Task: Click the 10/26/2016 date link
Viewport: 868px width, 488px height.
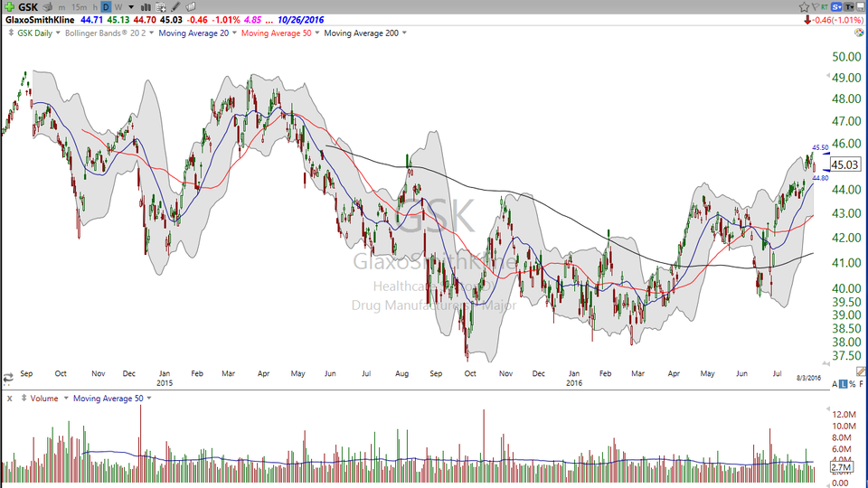Action: [x=300, y=20]
